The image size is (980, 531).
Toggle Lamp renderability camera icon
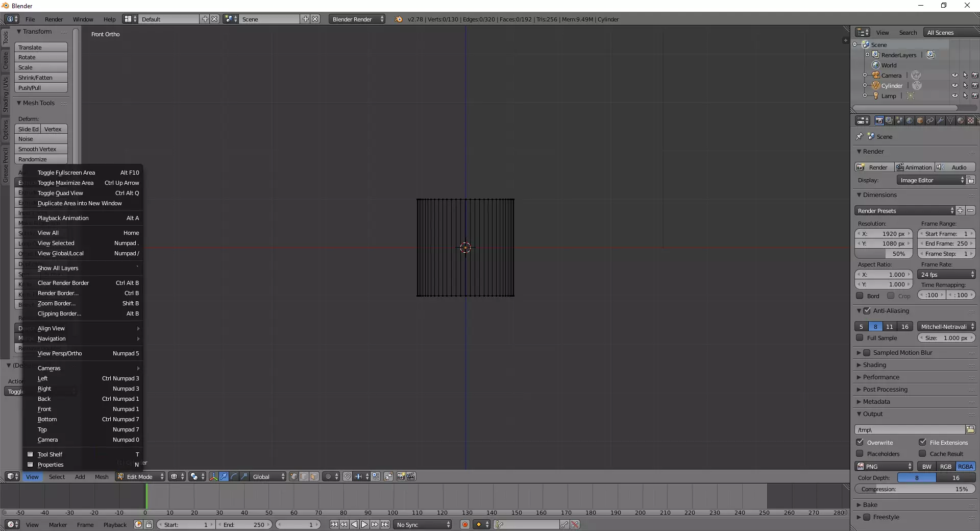[x=975, y=96]
